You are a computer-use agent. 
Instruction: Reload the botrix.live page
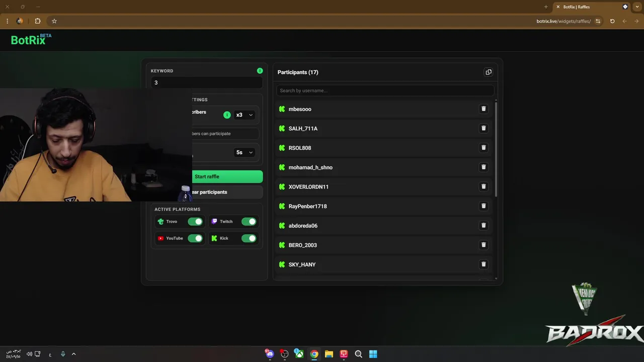(612, 21)
